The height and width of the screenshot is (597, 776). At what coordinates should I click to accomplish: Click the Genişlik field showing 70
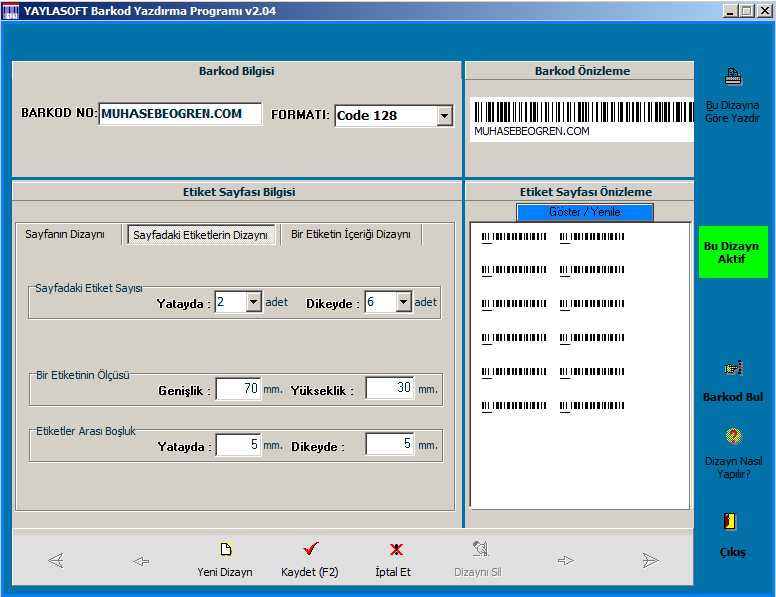pos(238,389)
